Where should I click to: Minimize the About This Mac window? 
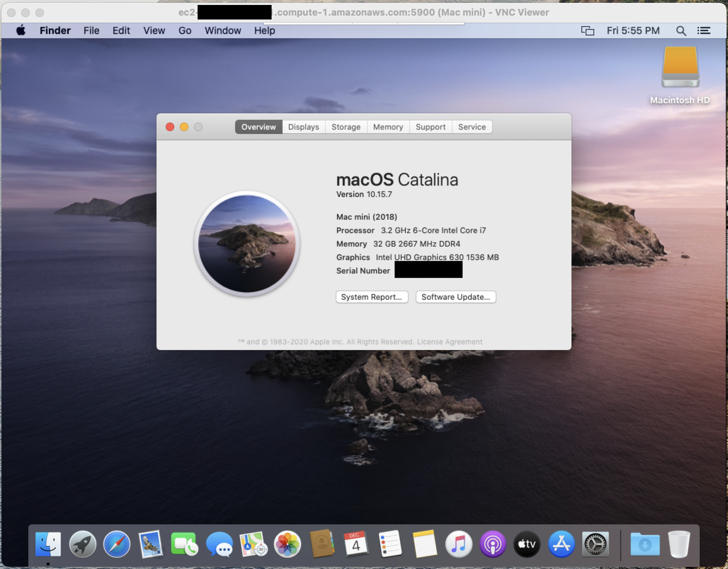coord(184,127)
